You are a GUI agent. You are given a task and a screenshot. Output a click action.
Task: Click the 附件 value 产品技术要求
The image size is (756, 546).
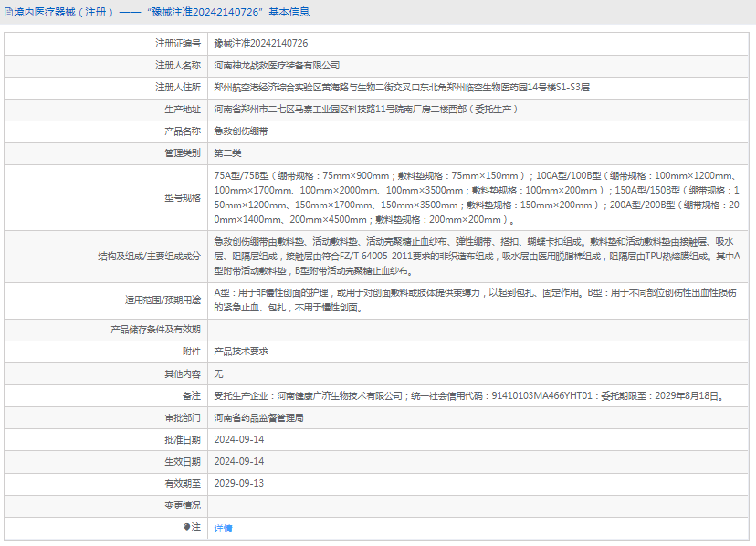241,352
